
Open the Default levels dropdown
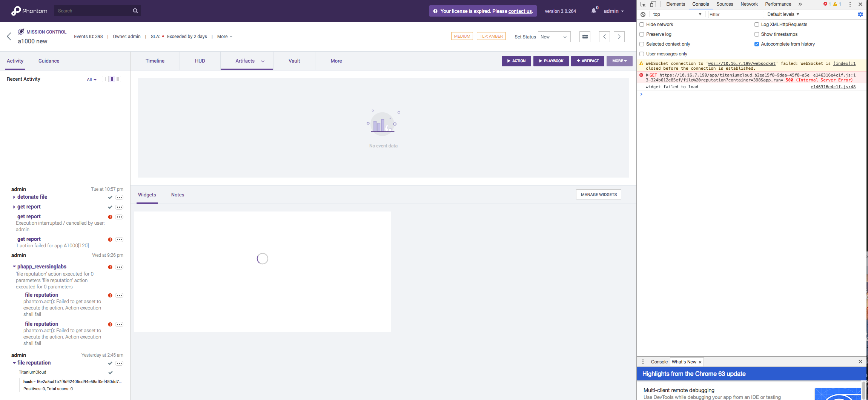[x=783, y=14]
